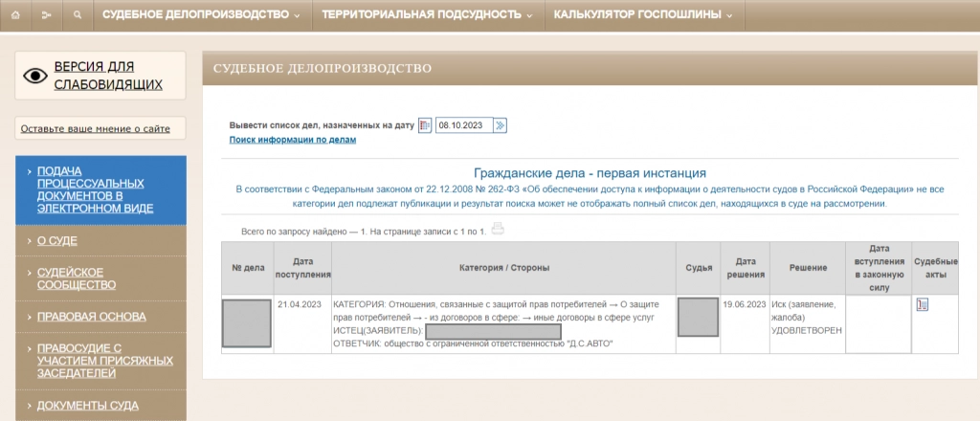Open the calendar date picker icon
The image size is (980, 421).
[x=425, y=125]
